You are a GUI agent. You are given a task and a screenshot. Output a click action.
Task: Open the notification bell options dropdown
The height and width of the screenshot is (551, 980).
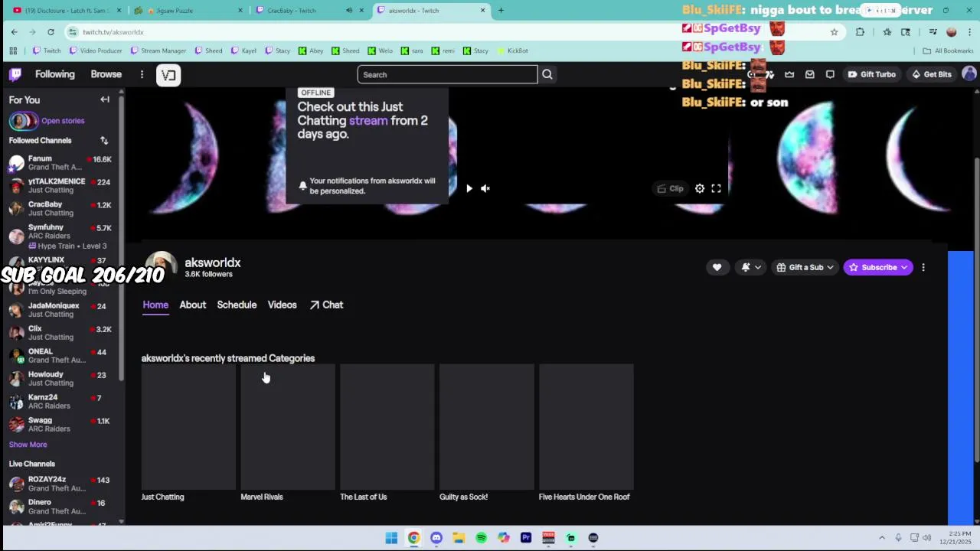pos(750,267)
